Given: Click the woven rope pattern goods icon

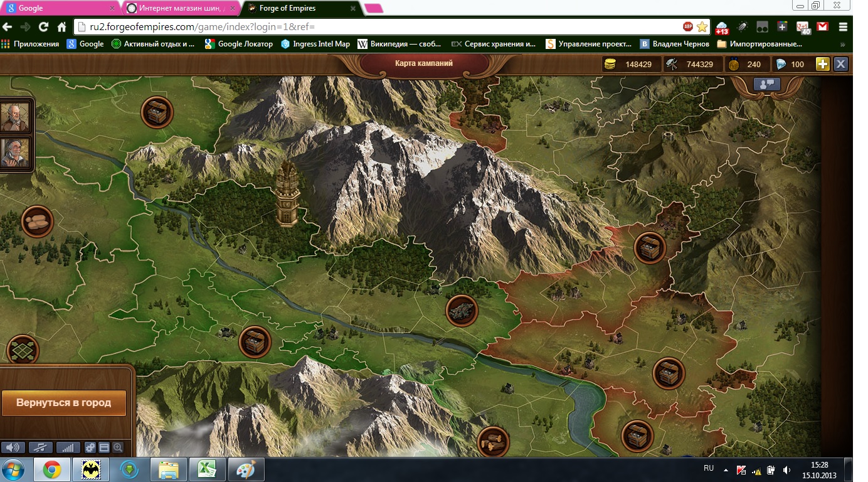Looking at the screenshot, I should [x=23, y=351].
